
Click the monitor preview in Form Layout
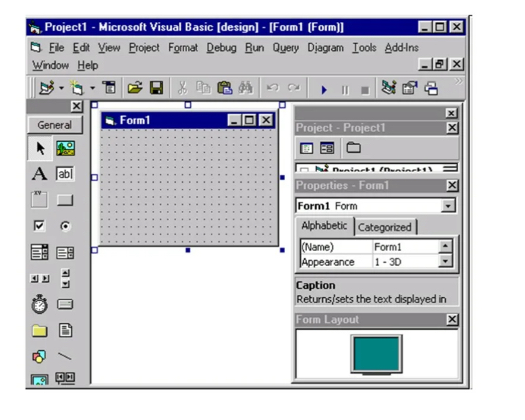point(377,354)
